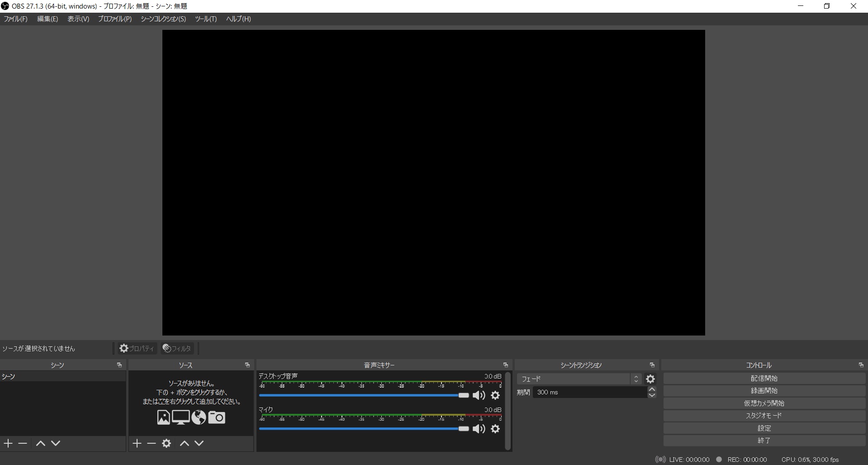Open the ヘルプ(H) menu
The height and width of the screenshot is (465, 868).
(238, 19)
